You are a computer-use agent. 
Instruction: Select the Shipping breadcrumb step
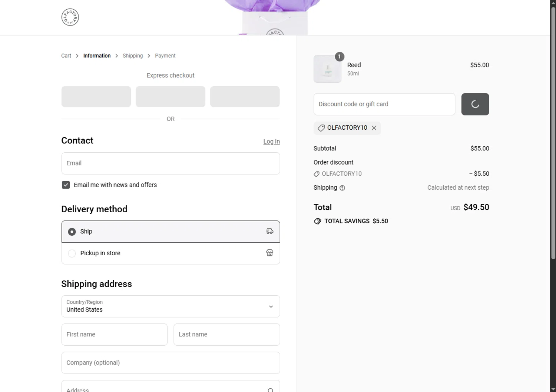pyautogui.click(x=133, y=56)
